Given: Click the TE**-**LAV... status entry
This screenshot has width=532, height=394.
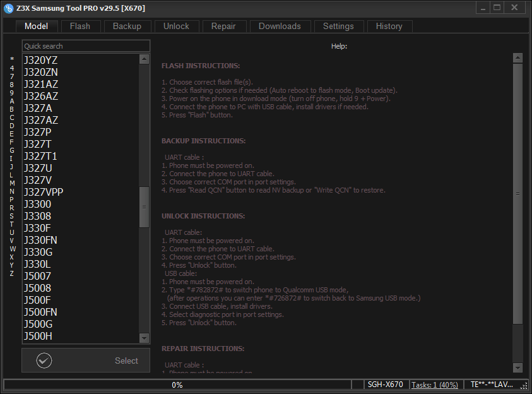Looking at the screenshot, I should 492,385.
